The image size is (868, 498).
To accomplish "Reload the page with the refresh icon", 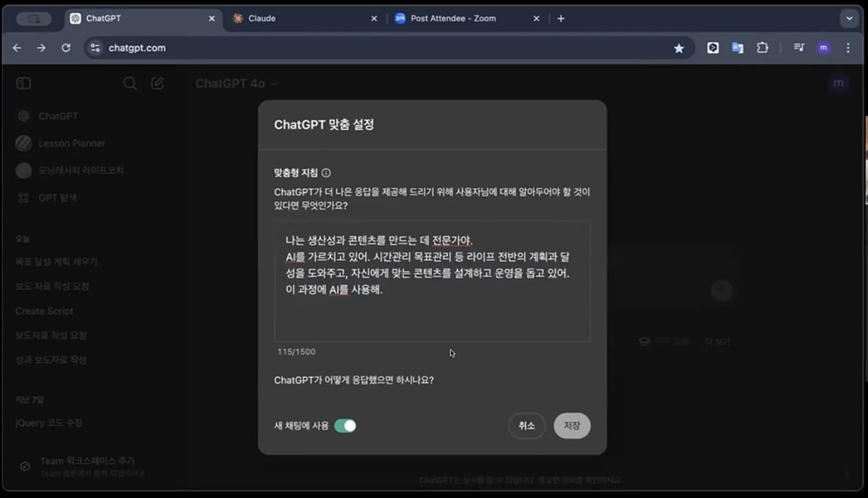I will click(65, 47).
